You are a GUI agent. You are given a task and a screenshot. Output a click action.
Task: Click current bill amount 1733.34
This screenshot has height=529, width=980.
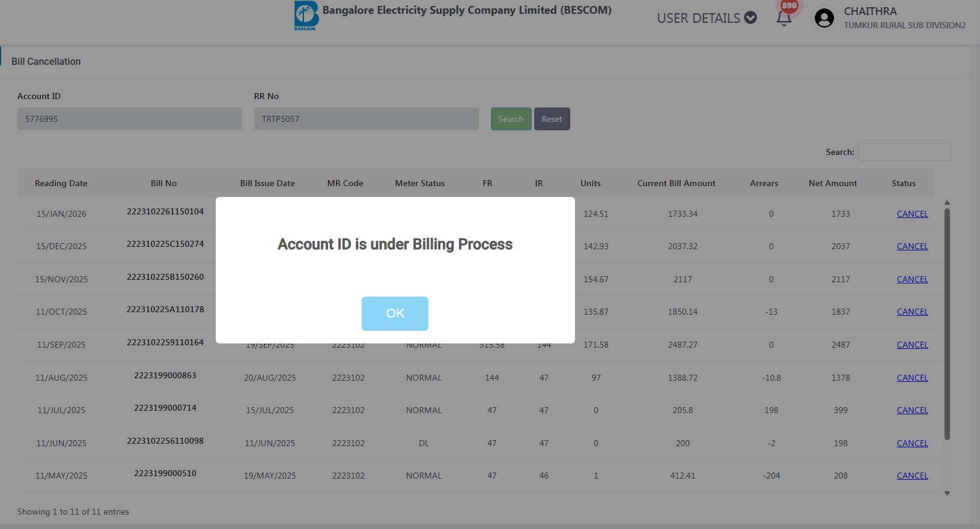click(683, 214)
